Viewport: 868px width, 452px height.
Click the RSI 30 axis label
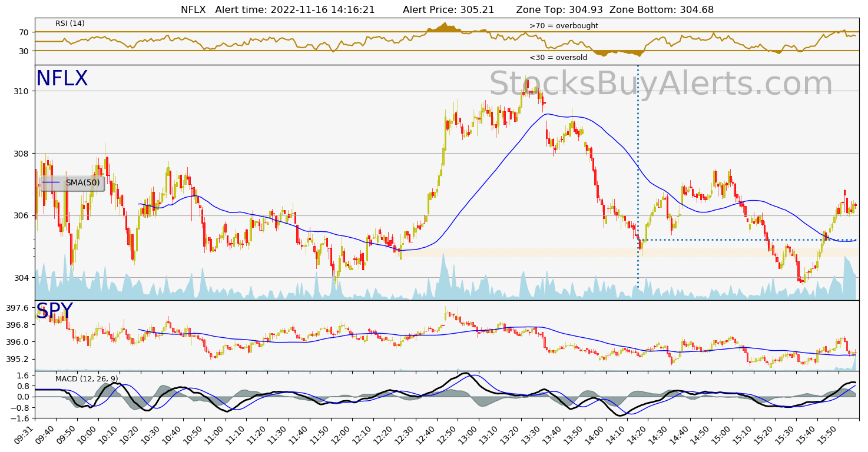[24, 51]
